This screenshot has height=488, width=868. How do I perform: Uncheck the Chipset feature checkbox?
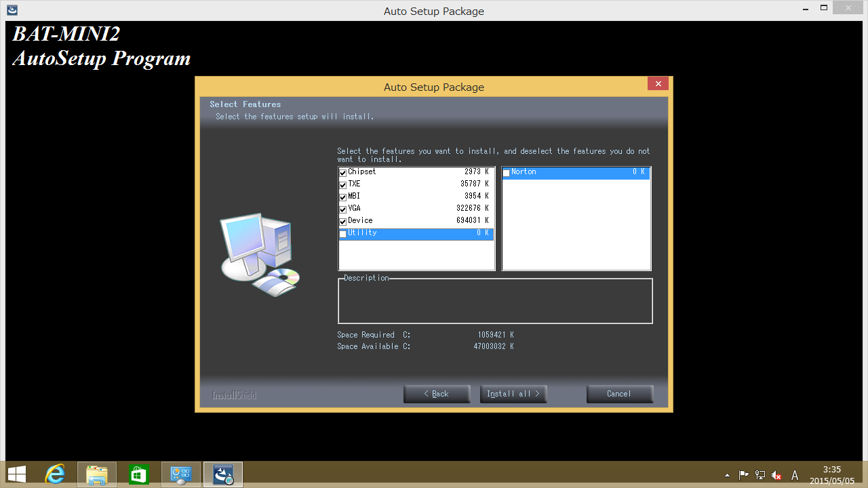342,173
